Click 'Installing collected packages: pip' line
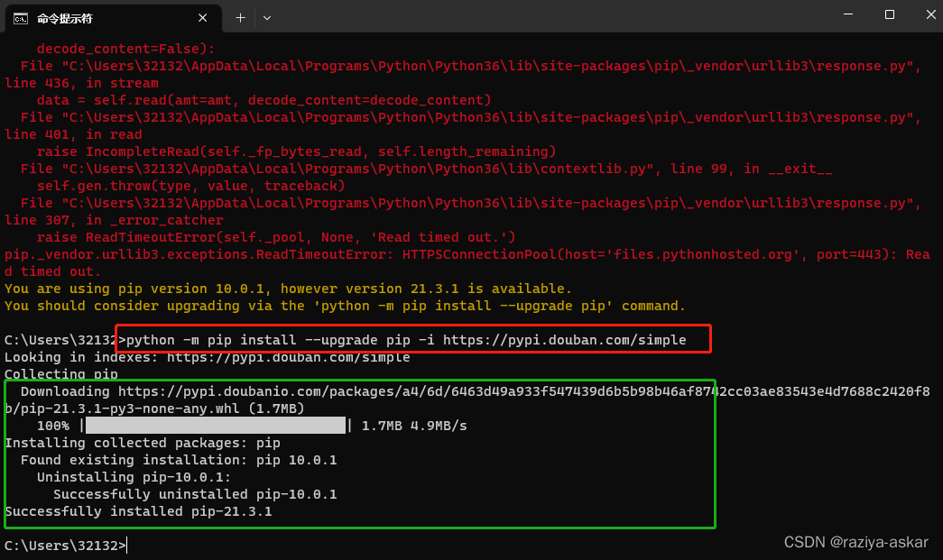The width and height of the screenshot is (943, 560). point(142,443)
